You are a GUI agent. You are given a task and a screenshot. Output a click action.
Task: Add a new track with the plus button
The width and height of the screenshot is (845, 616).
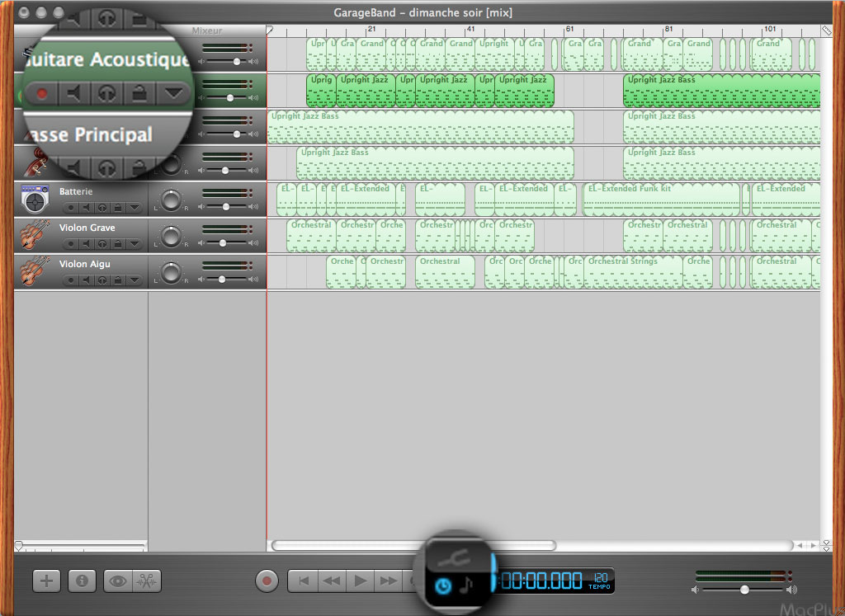tap(46, 581)
